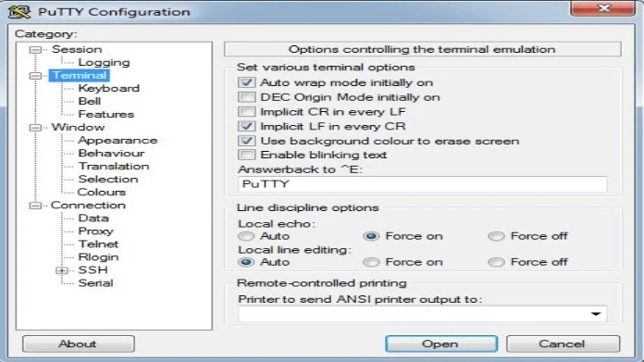Click the Open button
This screenshot has height=362, width=644.
coord(441,343)
